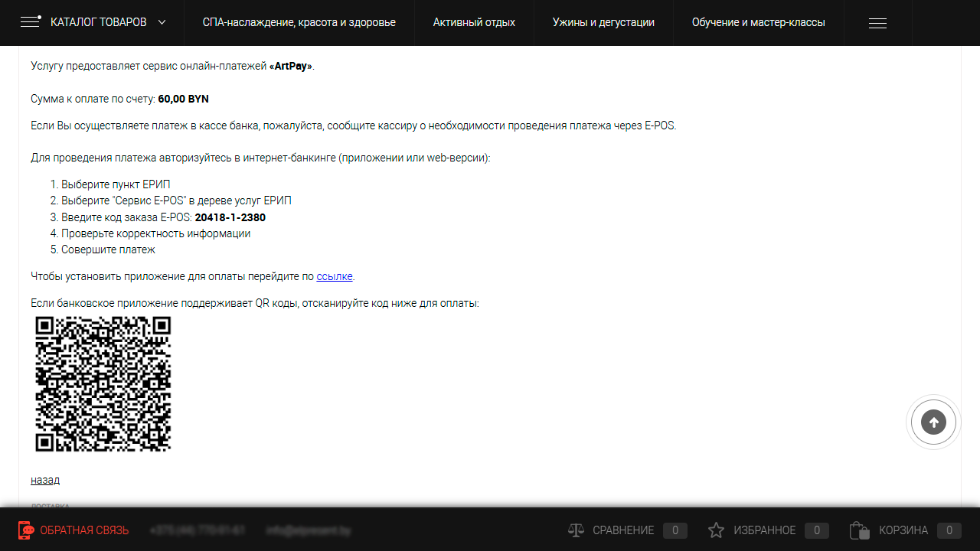Go to Активный отдых section
The image size is (980, 551).
(x=474, y=22)
